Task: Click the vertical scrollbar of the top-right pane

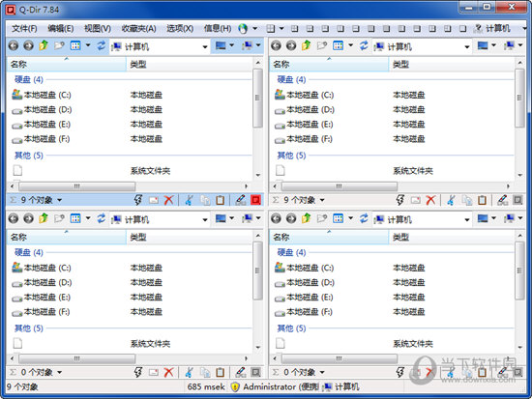Action: (x=520, y=99)
